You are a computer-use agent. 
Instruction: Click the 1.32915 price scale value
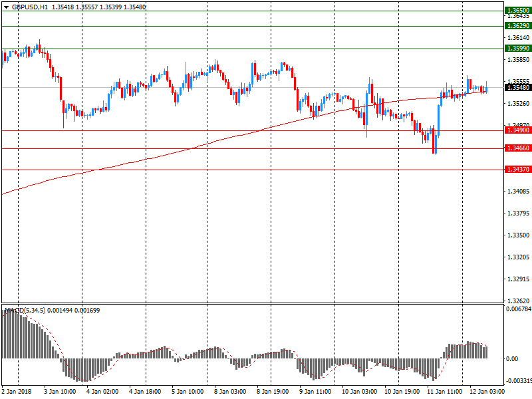(519, 279)
